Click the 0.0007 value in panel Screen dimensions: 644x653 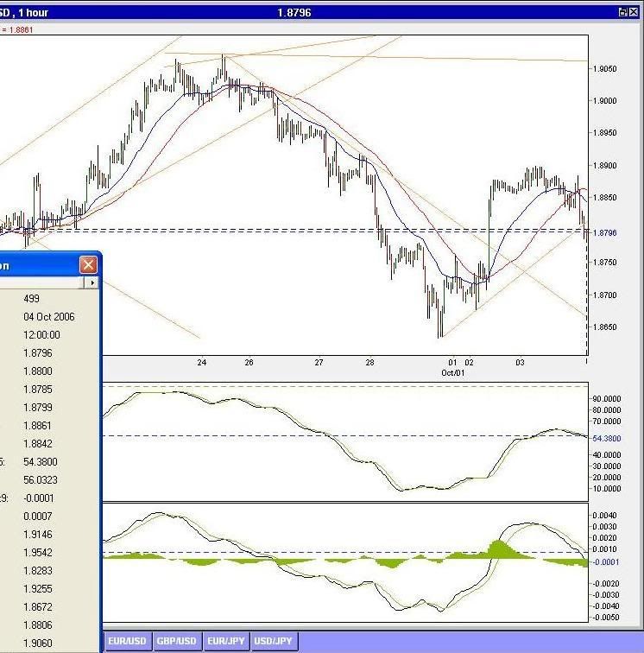[38, 516]
